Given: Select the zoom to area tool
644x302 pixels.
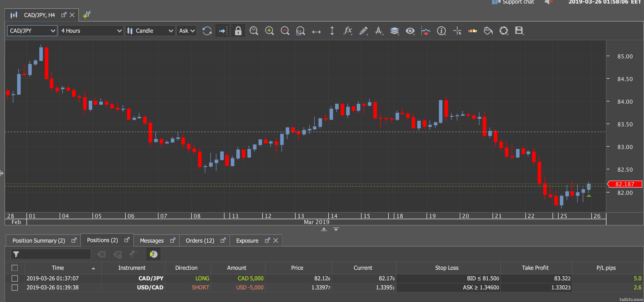Looking at the screenshot, I should coord(300,31).
